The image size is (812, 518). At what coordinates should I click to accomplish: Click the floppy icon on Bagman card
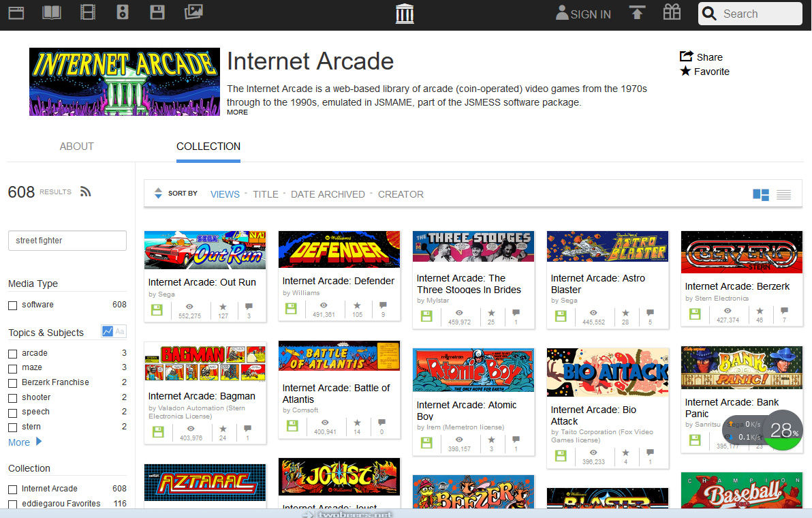(x=158, y=431)
